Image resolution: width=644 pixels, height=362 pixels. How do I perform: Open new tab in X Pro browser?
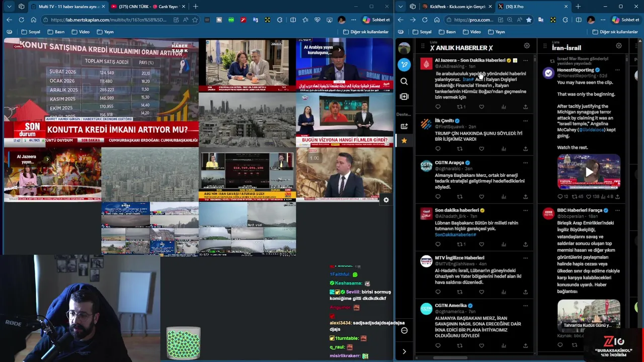(578, 7)
